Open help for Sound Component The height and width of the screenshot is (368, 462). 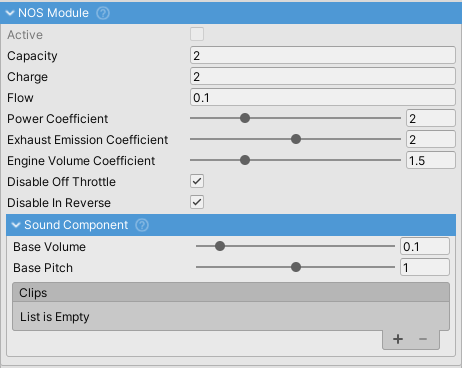(142, 225)
